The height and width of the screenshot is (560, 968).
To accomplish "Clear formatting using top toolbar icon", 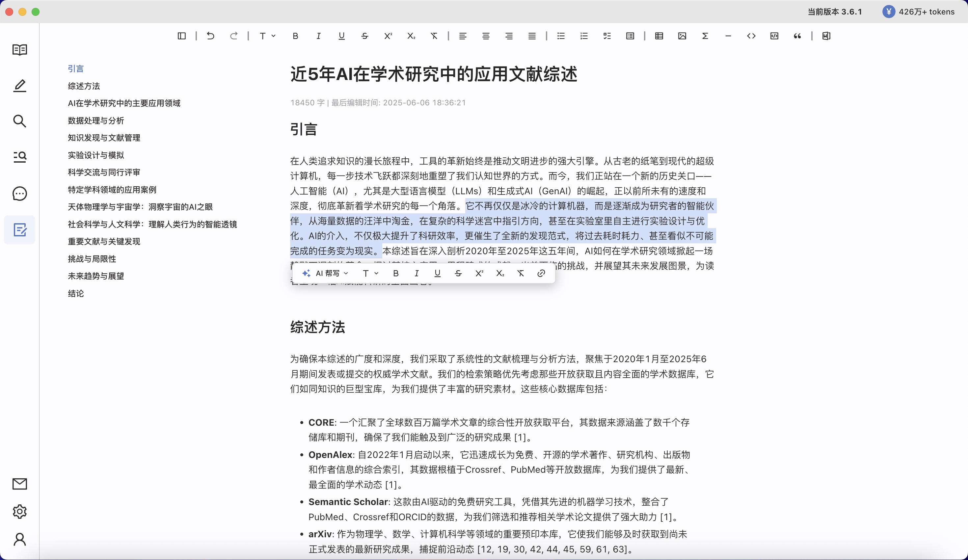I will pos(434,36).
